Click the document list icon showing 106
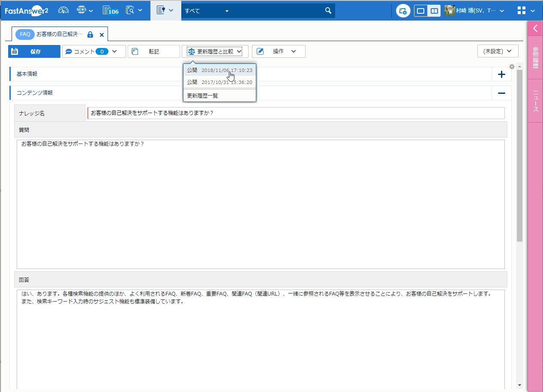This screenshot has height=392, width=543. click(x=111, y=10)
